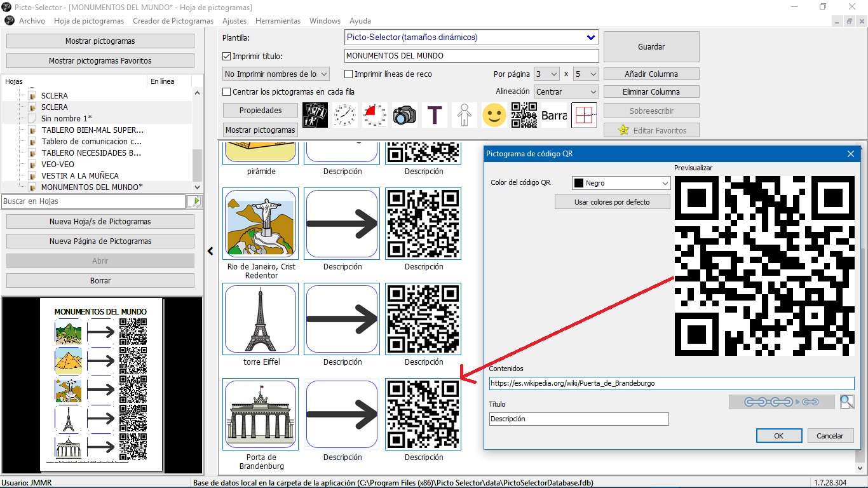Screen dimensions: 868x488
Task: Click the Contenidos URL input field
Action: 672,383
